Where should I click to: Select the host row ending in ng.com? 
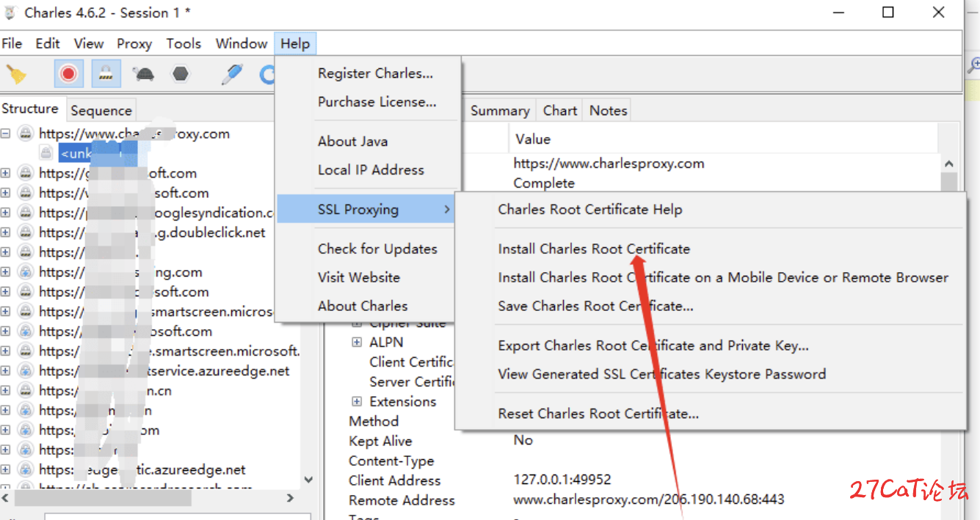pos(120,272)
